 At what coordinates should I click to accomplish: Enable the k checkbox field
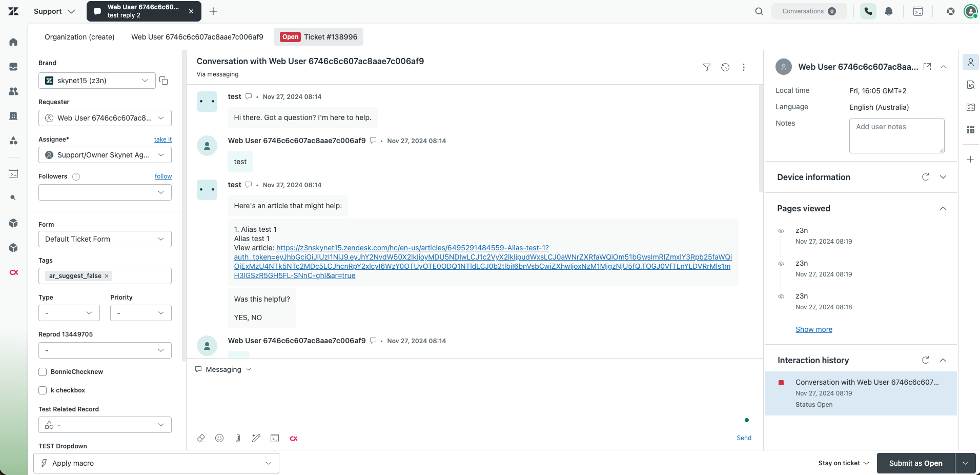click(43, 390)
